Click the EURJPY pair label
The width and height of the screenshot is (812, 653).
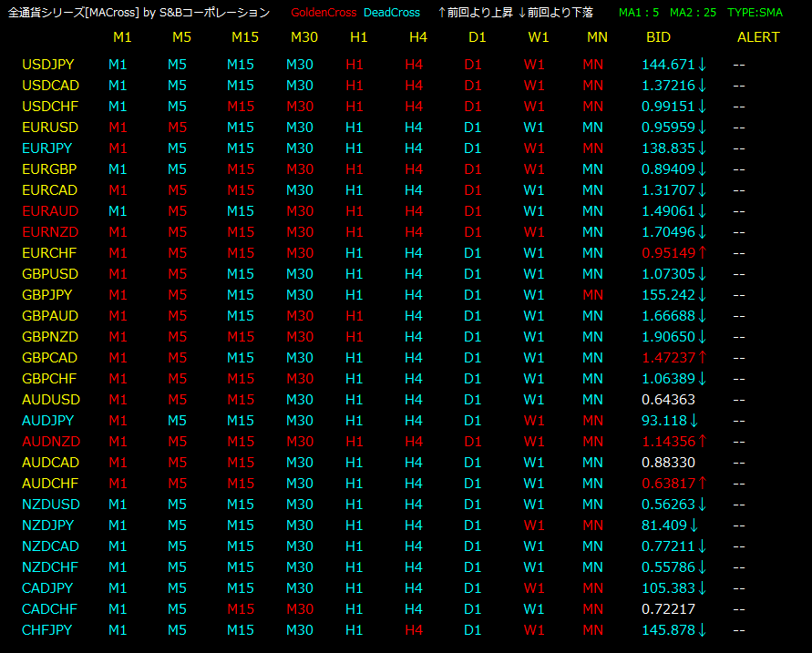[46, 148]
